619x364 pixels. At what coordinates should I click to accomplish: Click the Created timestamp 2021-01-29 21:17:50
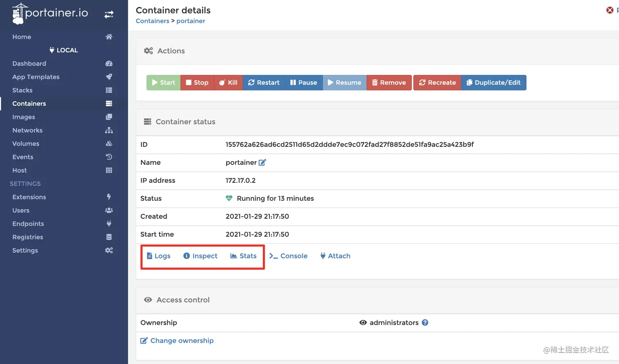click(x=258, y=216)
